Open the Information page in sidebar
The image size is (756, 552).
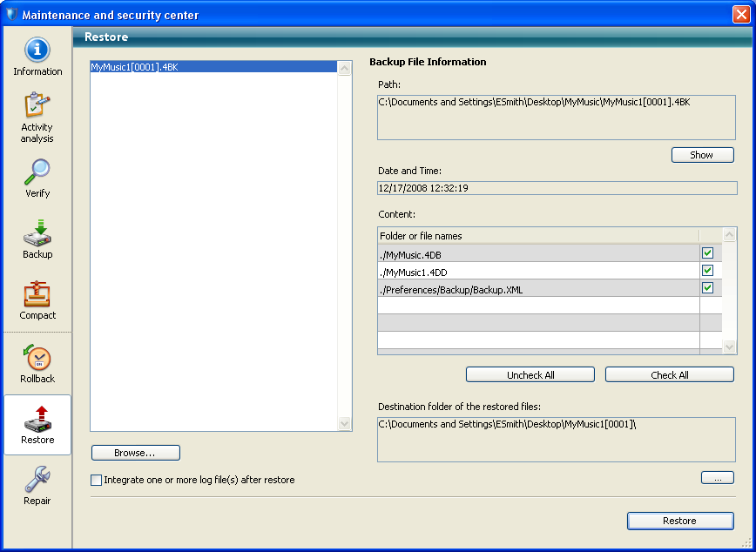tap(37, 57)
